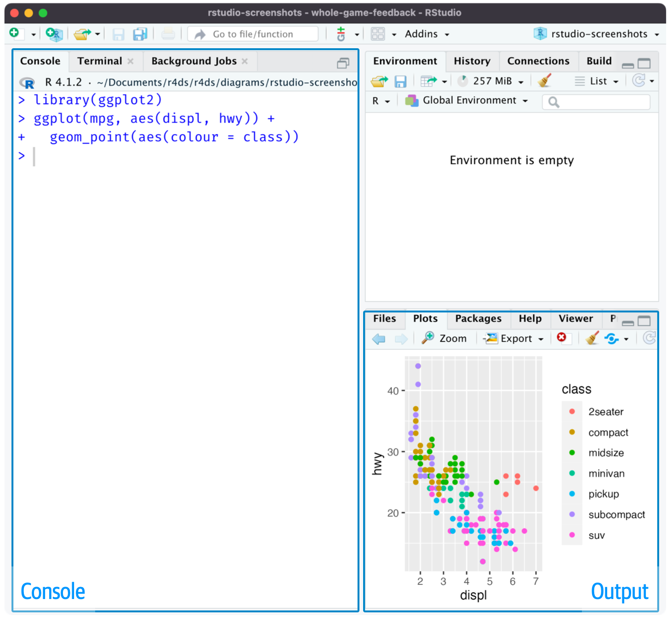The width and height of the screenshot is (672, 622).
Task: Open the Packages tab
Action: pyautogui.click(x=478, y=318)
